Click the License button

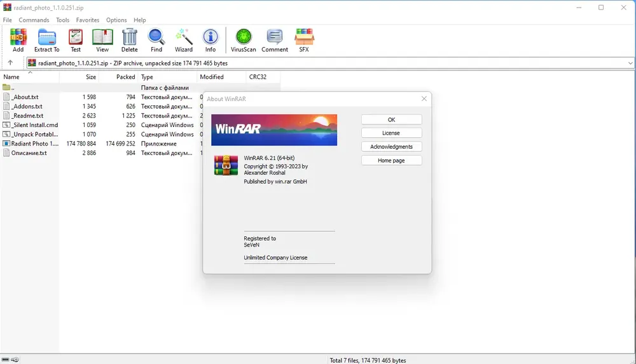(x=391, y=133)
